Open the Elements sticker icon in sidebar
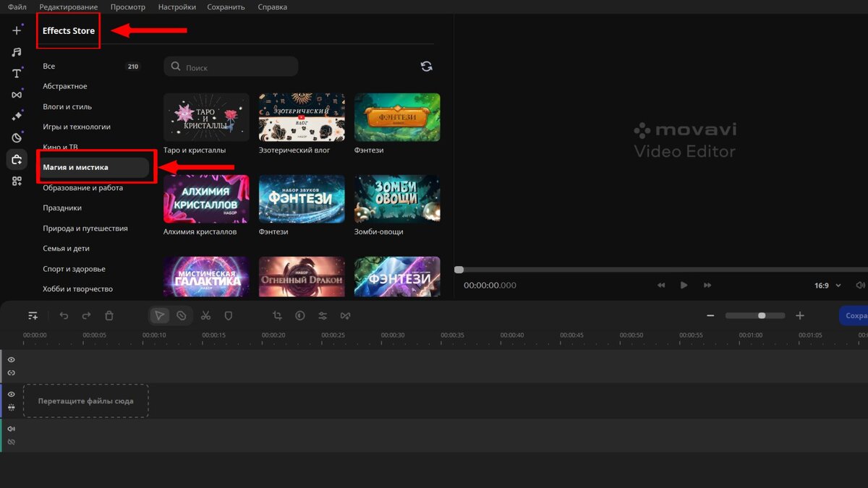The height and width of the screenshot is (488, 868). (x=17, y=138)
